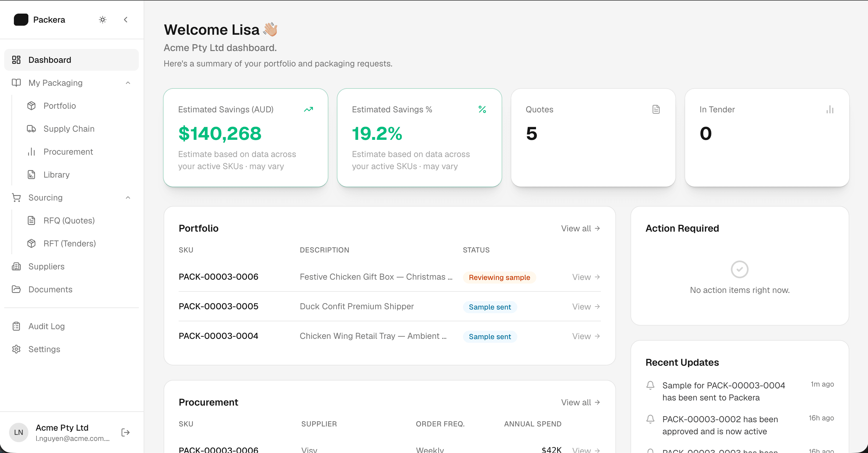Click the Packera logo square

tap(21, 20)
